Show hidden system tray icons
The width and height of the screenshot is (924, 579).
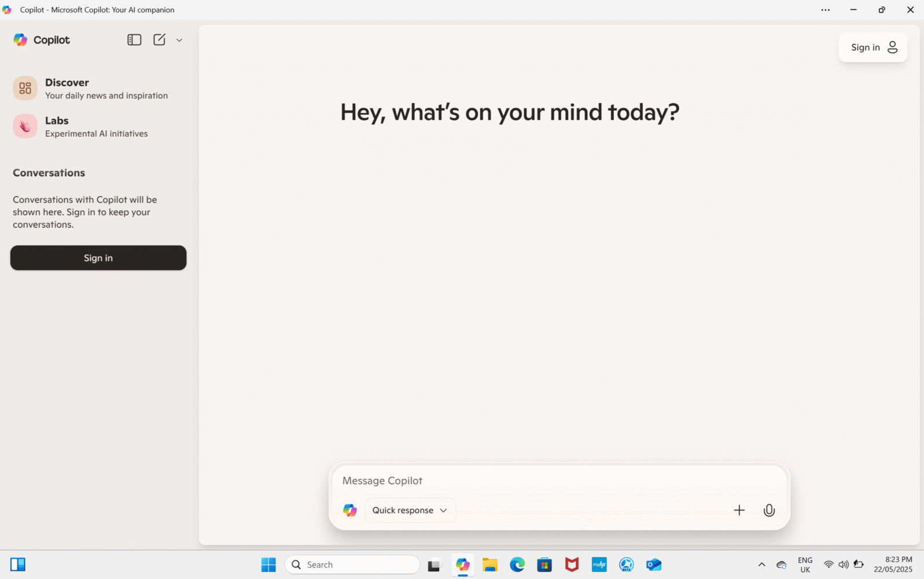[761, 565]
